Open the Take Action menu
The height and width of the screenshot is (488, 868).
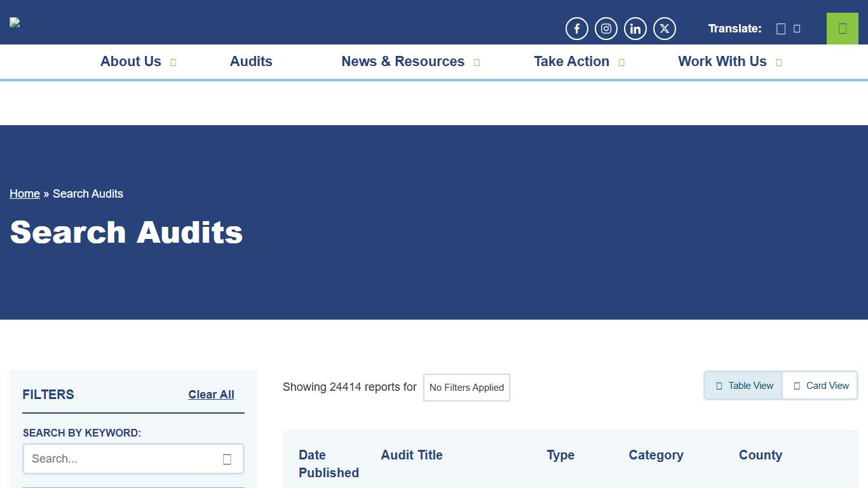click(x=571, y=61)
